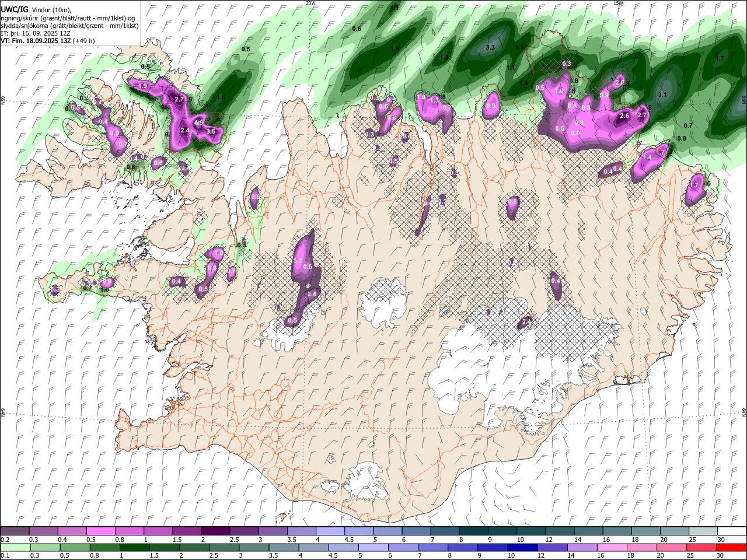747x560 pixels.
Task: Click the 0.1 label in the rain legend
Action: tap(5, 556)
